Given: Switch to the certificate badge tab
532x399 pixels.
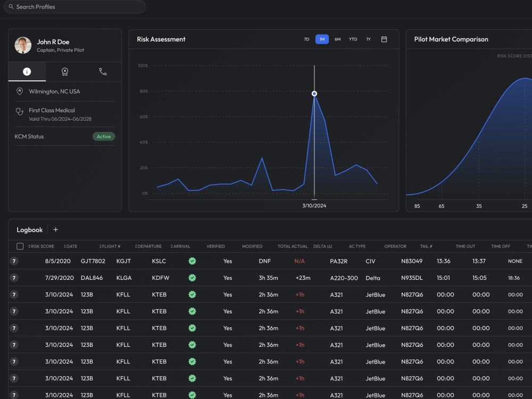Looking at the screenshot, I should 65,72.
